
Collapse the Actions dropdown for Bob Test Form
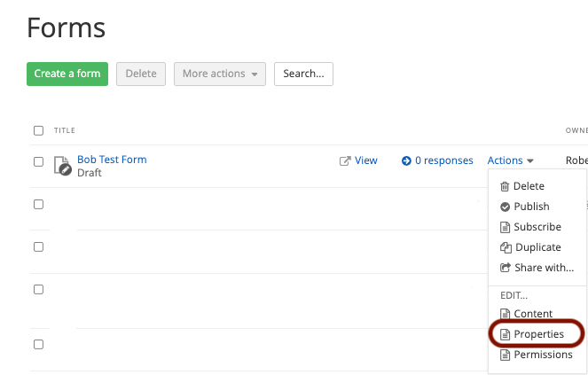[x=510, y=160]
